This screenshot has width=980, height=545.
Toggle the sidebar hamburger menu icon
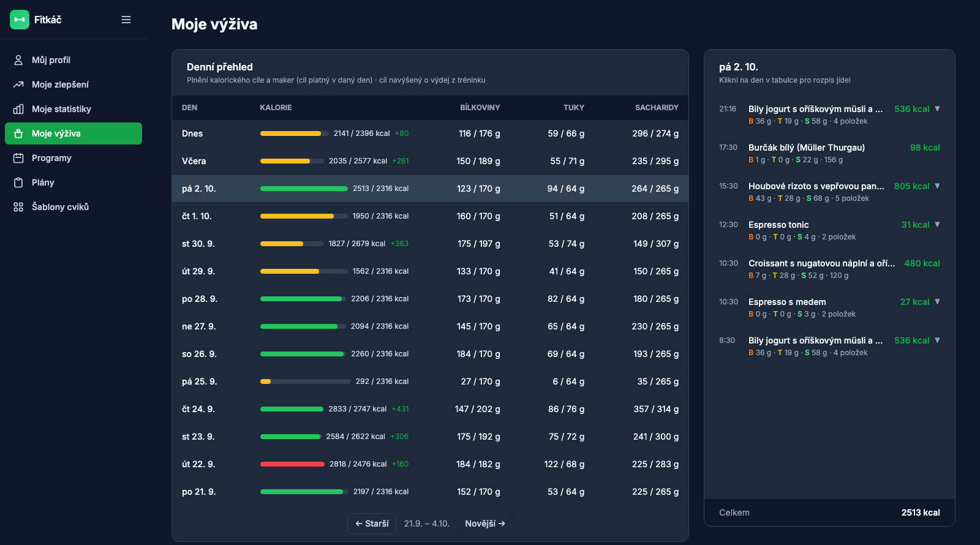point(126,20)
